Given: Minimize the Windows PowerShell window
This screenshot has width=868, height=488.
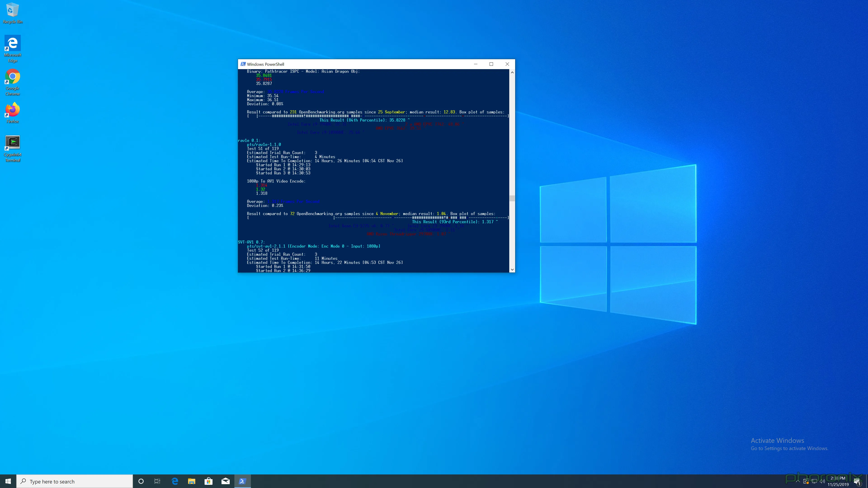Looking at the screenshot, I should coord(476,64).
